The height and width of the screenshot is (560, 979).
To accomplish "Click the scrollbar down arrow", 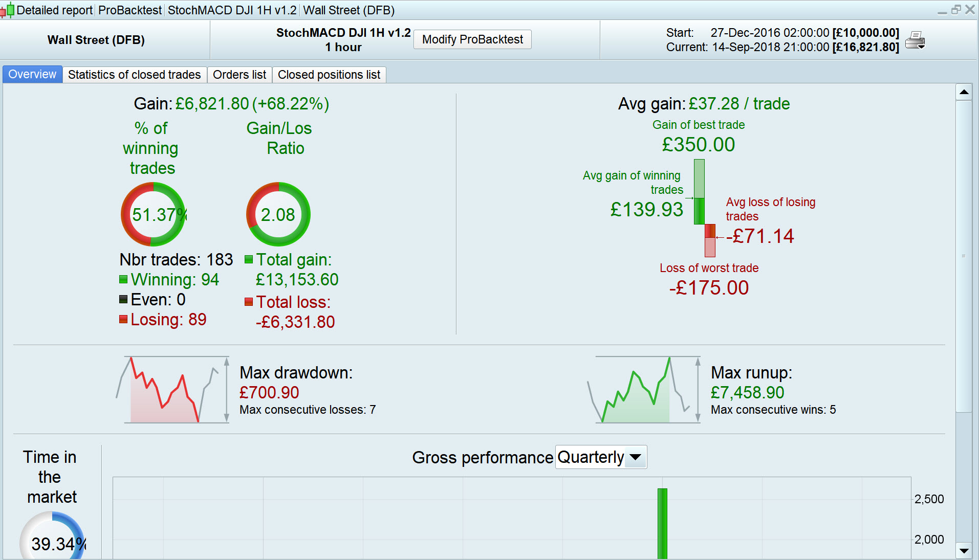I will click(x=964, y=551).
